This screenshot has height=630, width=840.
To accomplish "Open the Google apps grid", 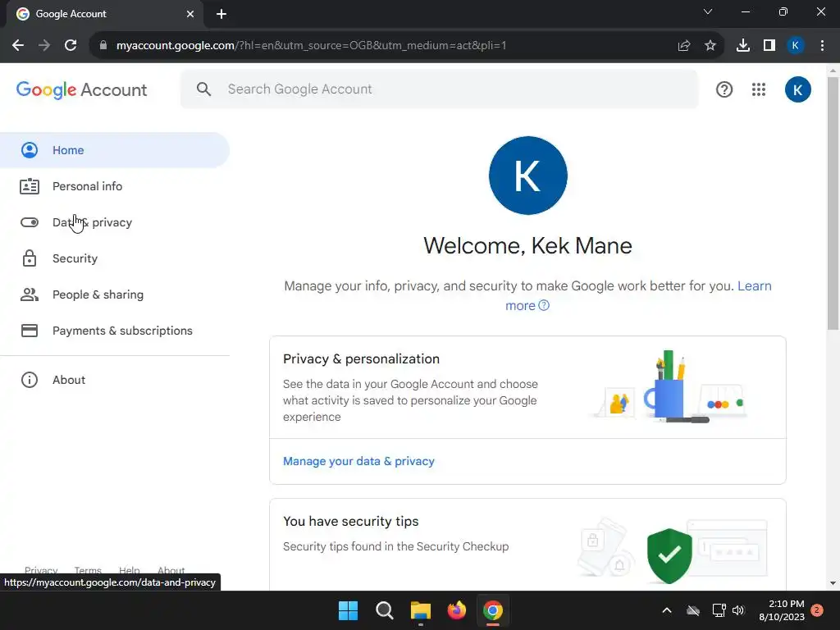I will 759,89.
